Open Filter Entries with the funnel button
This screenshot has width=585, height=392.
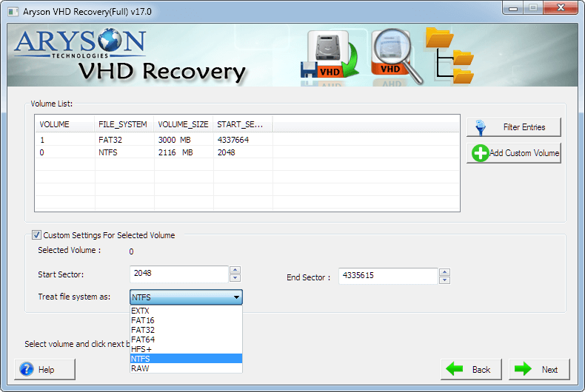514,127
